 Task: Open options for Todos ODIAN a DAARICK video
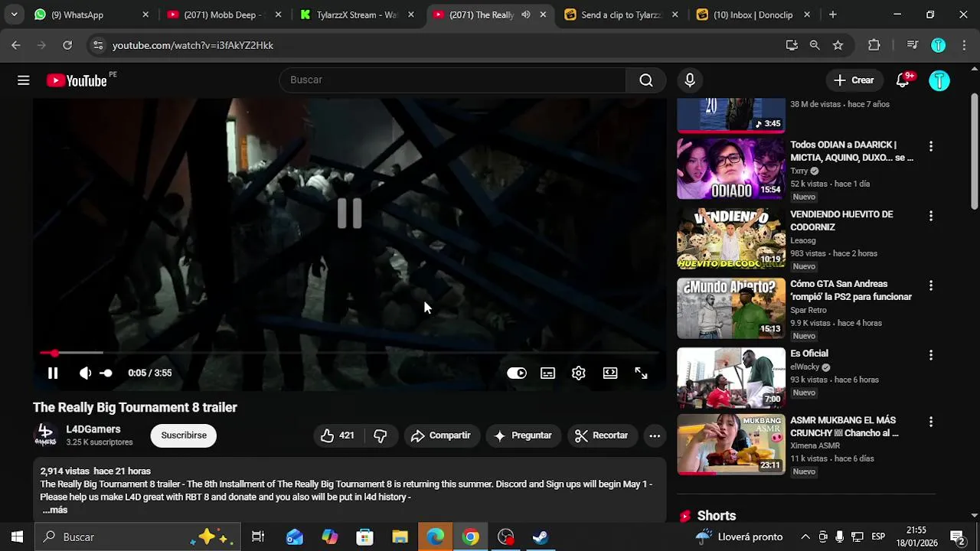(x=931, y=146)
